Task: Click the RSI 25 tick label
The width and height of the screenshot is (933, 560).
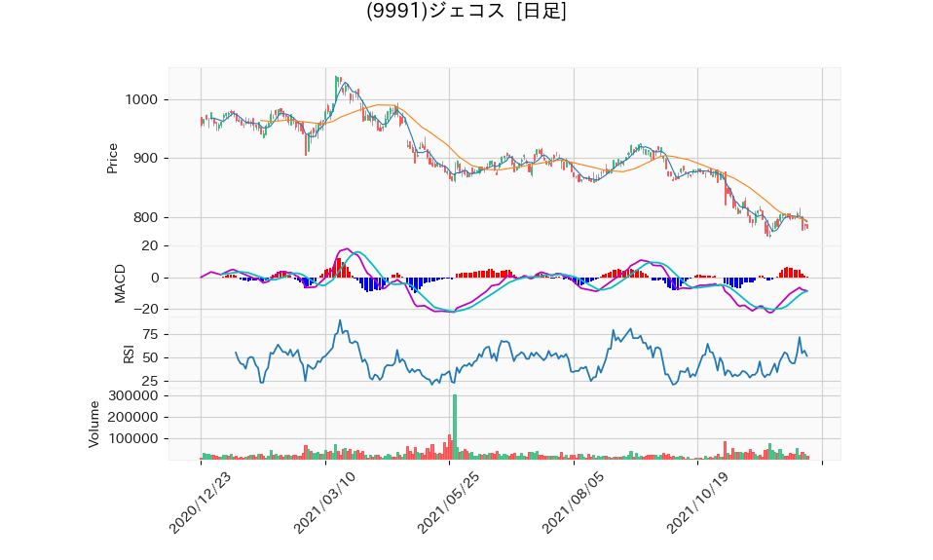Action: pos(150,381)
